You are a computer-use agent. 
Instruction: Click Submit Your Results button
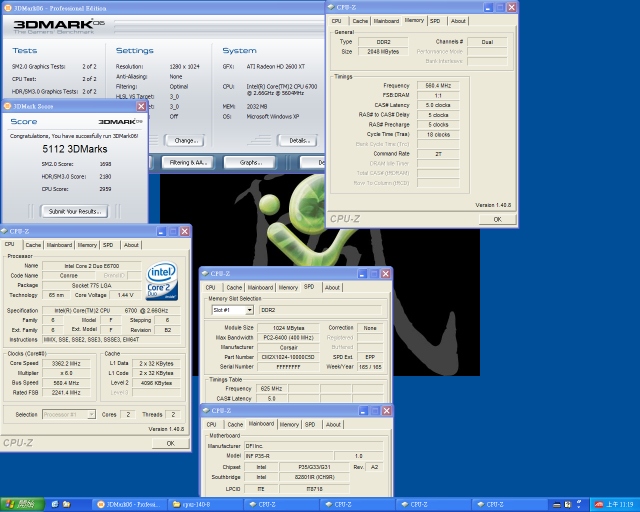75,211
